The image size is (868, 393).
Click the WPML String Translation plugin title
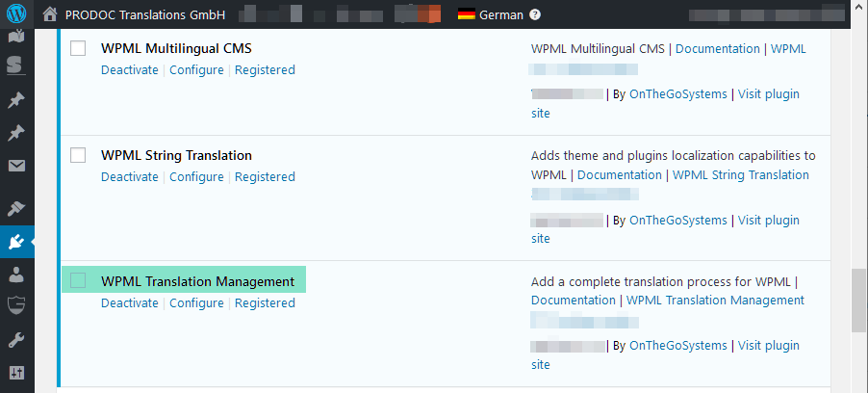176,155
